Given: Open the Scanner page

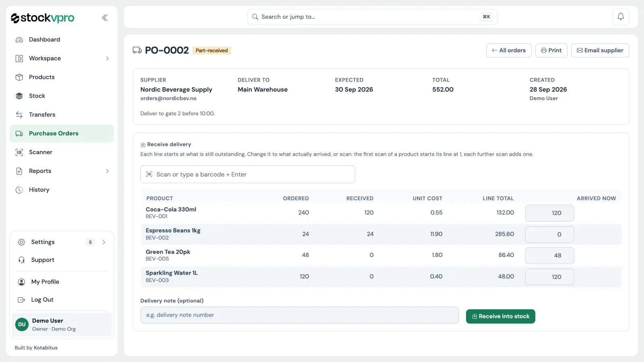Looking at the screenshot, I should [x=62, y=152].
